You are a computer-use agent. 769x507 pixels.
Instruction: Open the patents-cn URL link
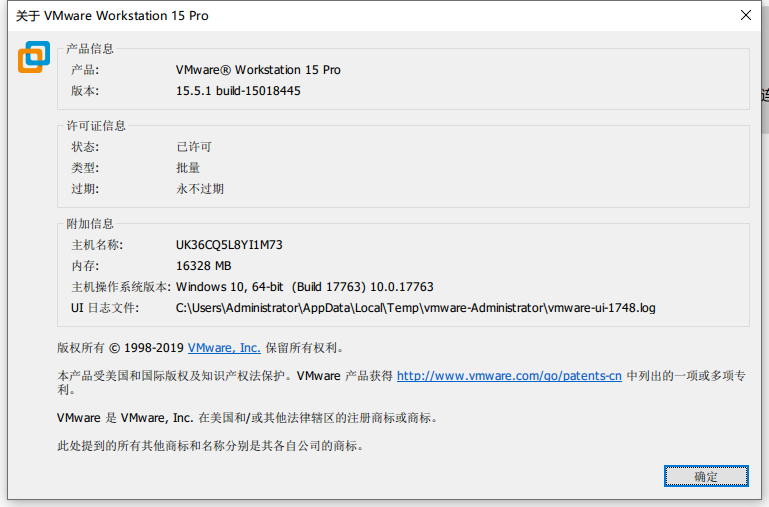click(x=509, y=376)
